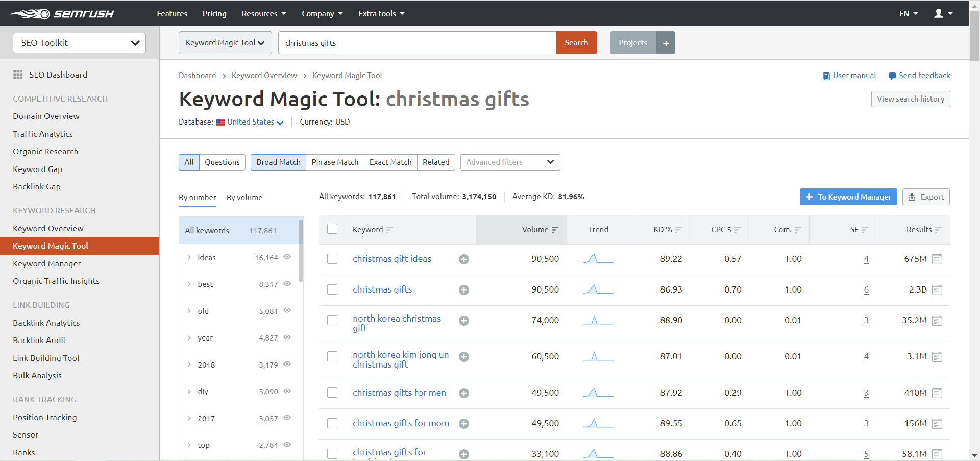Image resolution: width=980 pixels, height=461 pixels.
Task: Open the Resources menu
Action: tap(263, 14)
